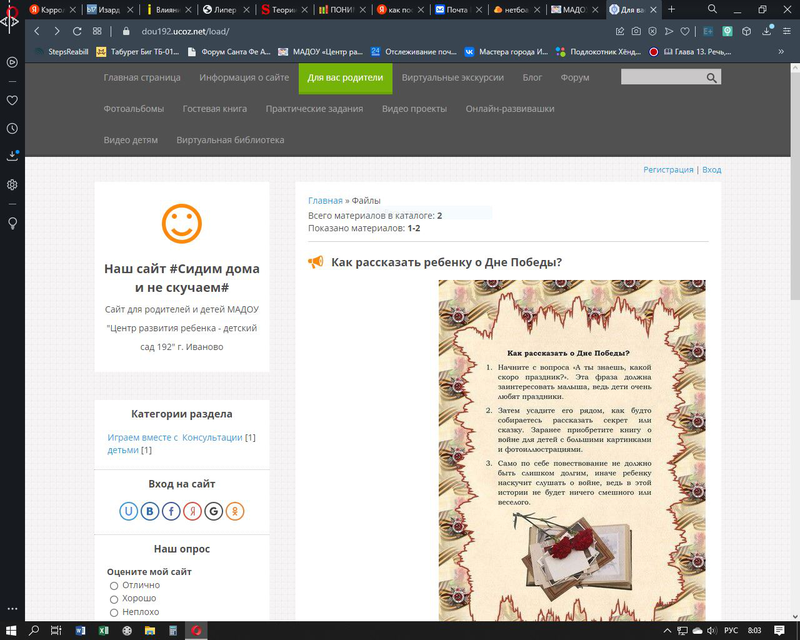The width and height of the screenshot is (800, 640).
Task: Log in with the Google icon
Action: click(x=213, y=512)
